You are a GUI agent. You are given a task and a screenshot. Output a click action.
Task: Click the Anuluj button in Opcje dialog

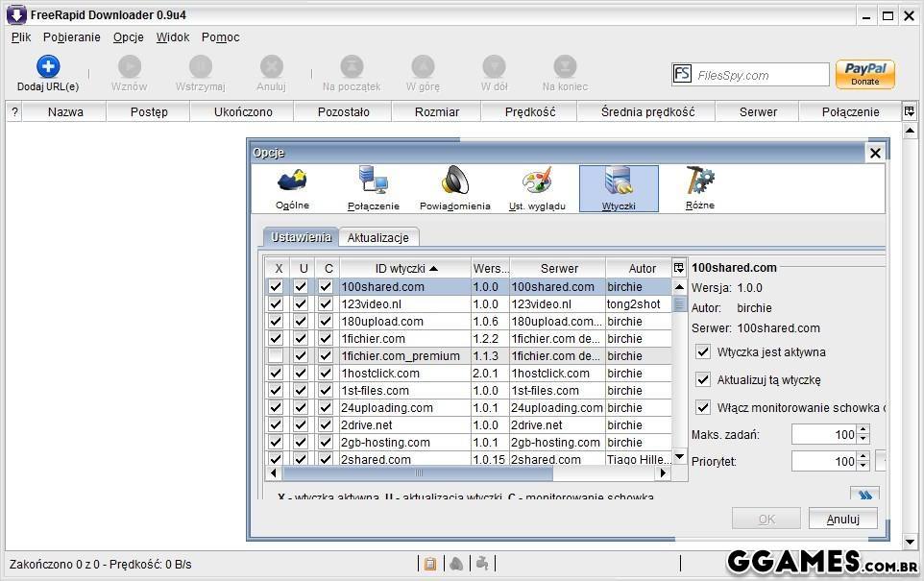pos(842,519)
